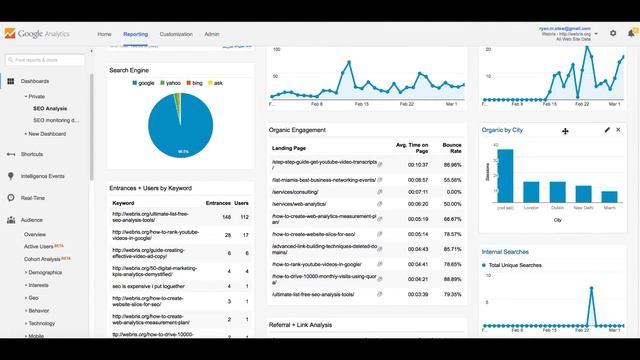Go to the Home tab
The height and width of the screenshot is (360, 640).
104,34
